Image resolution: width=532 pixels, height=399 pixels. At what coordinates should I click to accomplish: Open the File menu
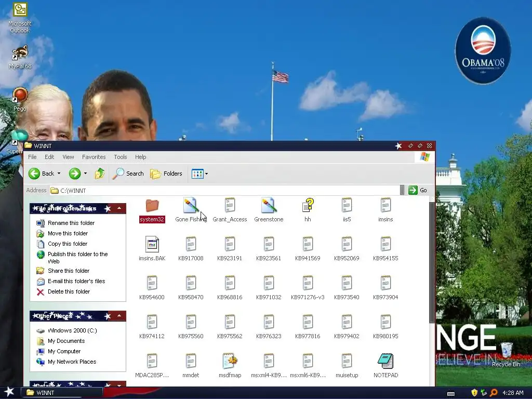pyautogui.click(x=32, y=157)
